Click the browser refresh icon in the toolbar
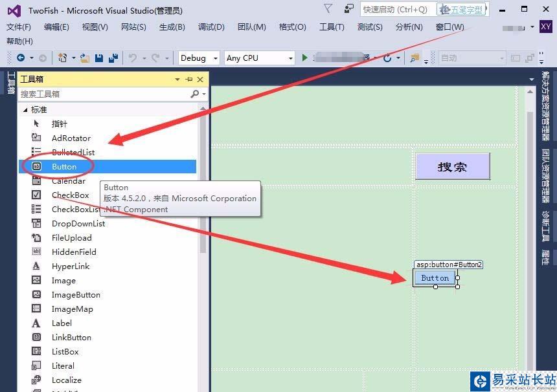The width and height of the screenshot is (557, 392). pos(387,58)
